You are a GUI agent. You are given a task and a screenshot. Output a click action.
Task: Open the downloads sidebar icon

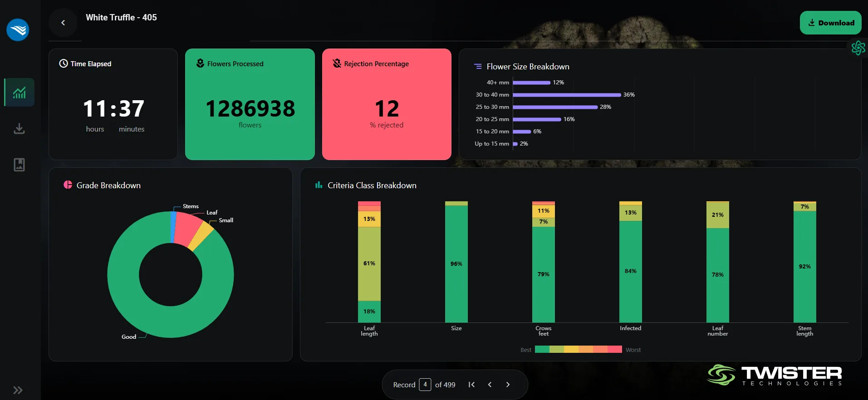pos(19,129)
